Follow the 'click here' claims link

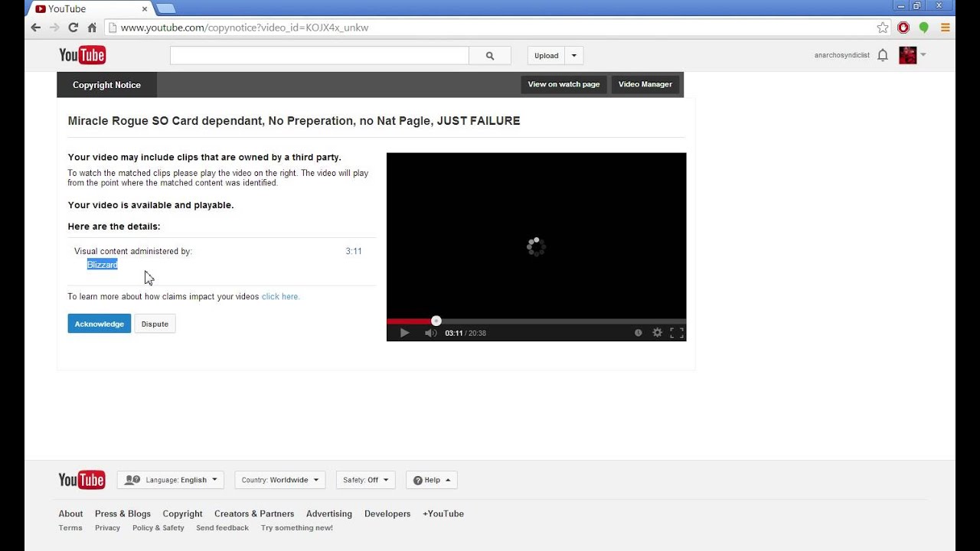coord(280,296)
